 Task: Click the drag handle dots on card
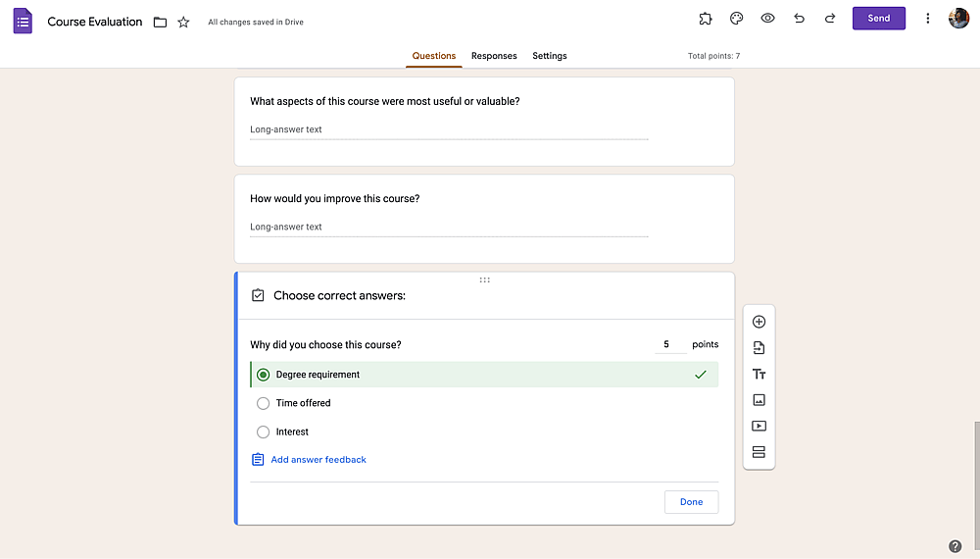click(x=484, y=280)
